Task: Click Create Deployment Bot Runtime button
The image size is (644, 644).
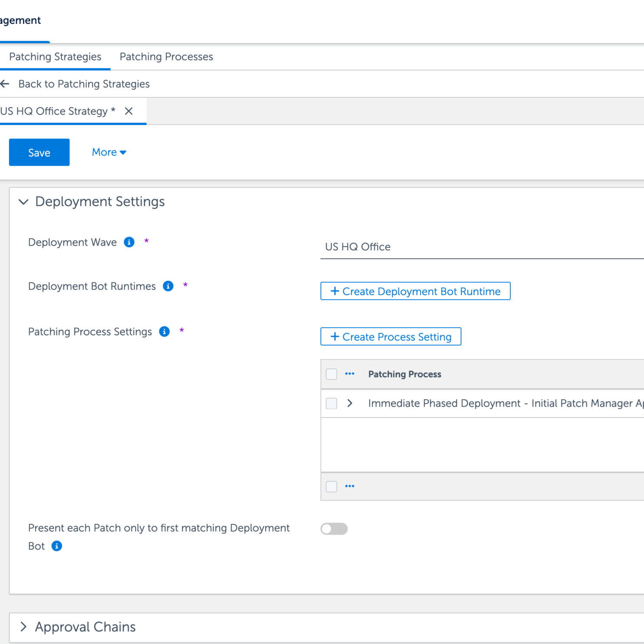Action: tap(415, 291)
